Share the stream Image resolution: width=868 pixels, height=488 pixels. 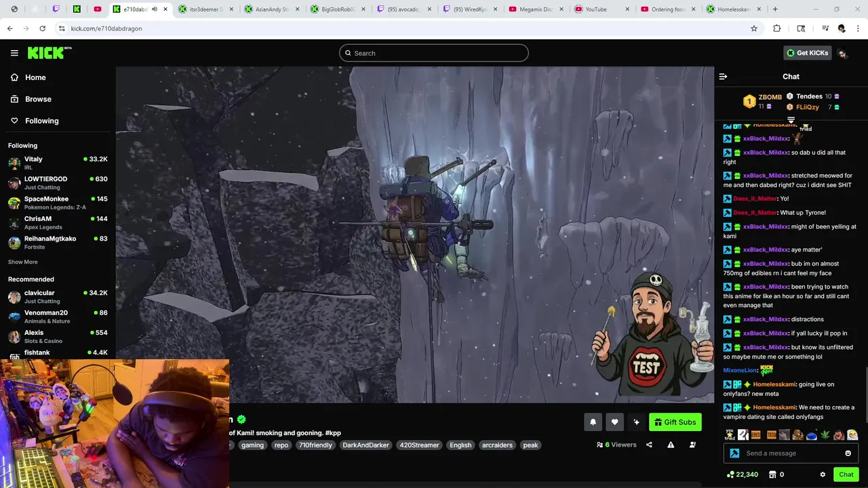649,445
